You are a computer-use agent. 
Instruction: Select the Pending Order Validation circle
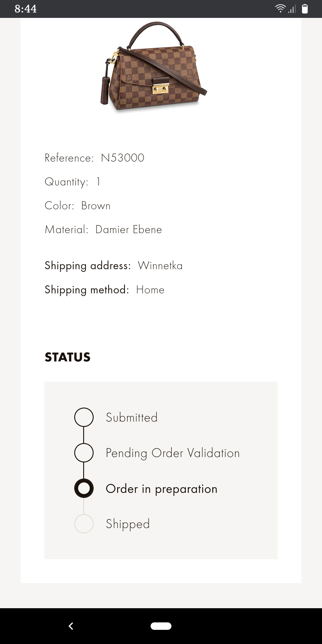tap(84, 453)
